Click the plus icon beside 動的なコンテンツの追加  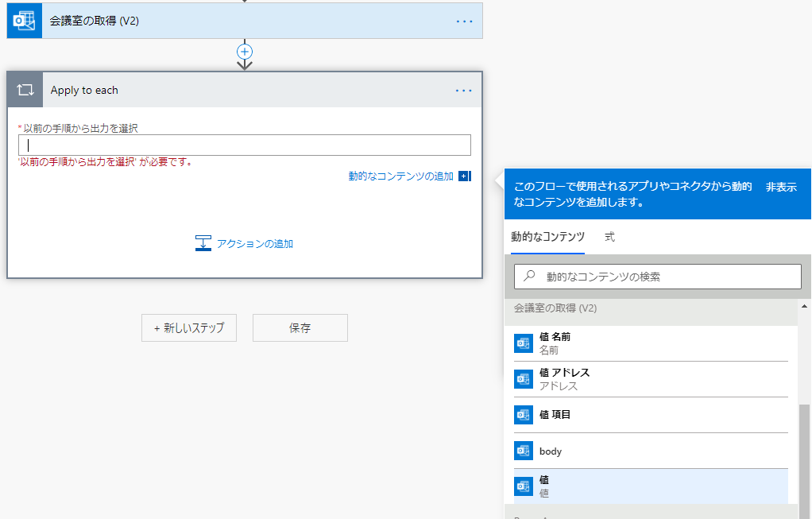pyautogui.click(x=464, y=176)
